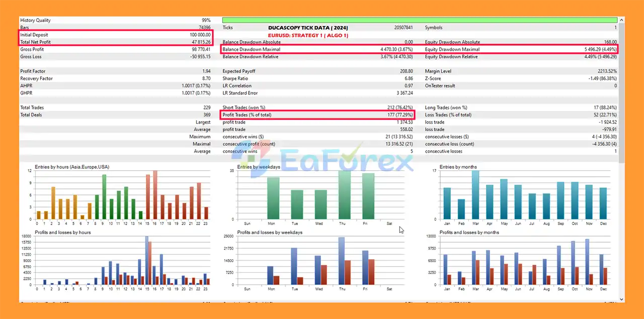This screenshot has width=644, height=319.
Task: Click the Thu bar in Entries by weekdays
Action: coord(345,195)
